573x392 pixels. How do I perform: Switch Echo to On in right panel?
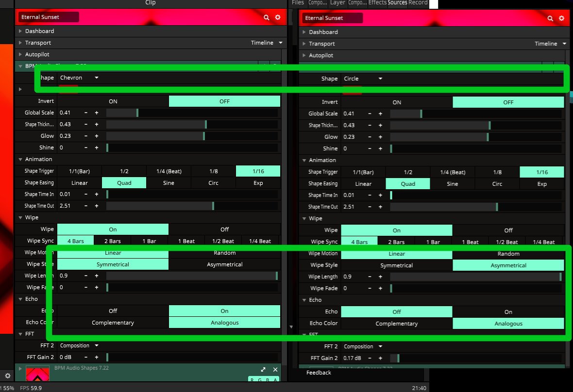point(508,312)
